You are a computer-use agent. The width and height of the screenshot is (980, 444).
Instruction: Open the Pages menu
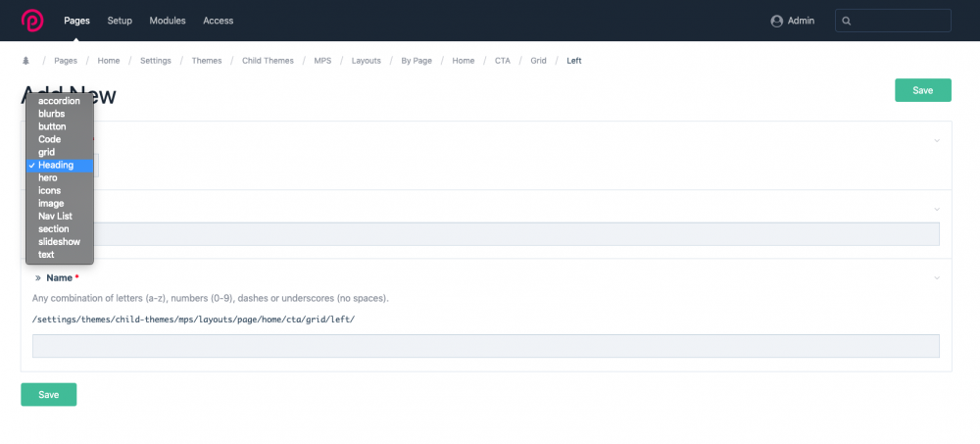click(76, 21)
